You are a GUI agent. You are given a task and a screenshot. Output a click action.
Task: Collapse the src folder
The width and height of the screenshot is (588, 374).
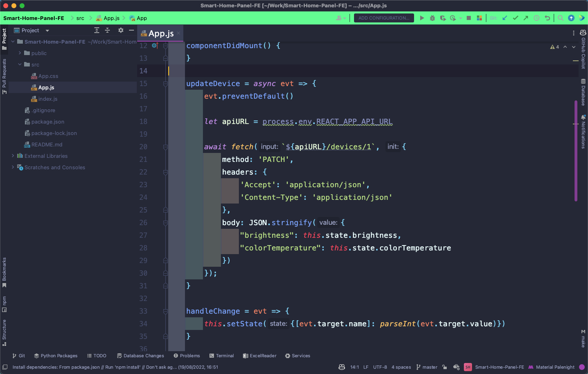(x=20, y=64)
